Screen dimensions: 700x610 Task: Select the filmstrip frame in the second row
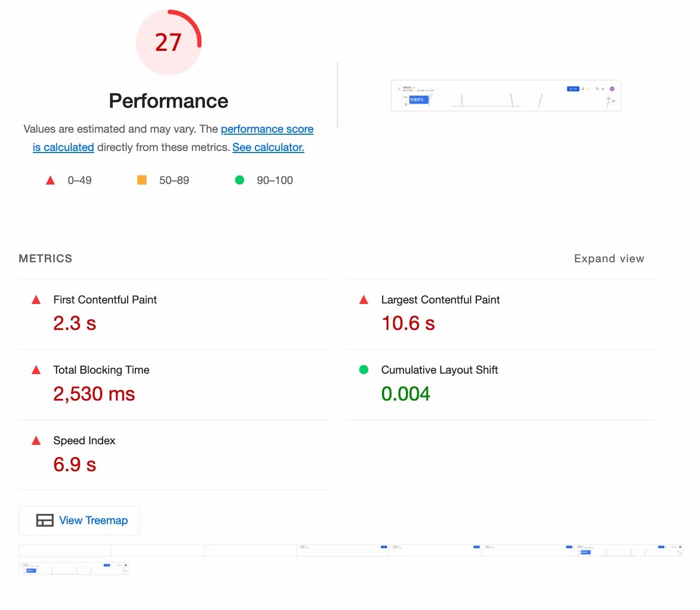(74, 568)
